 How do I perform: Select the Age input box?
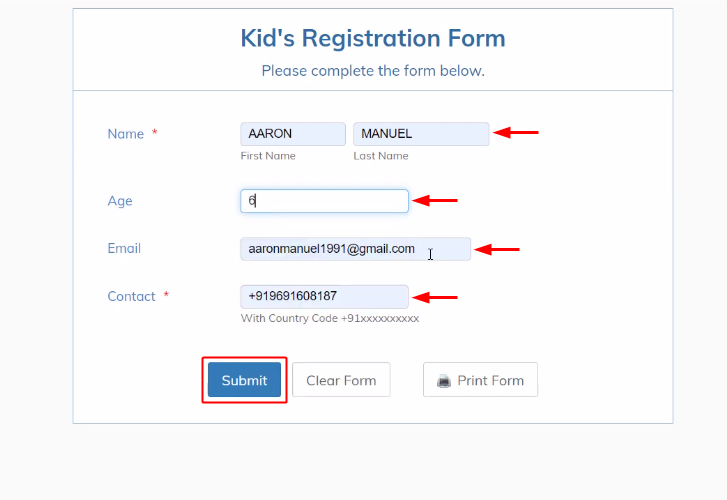(325, 201)
